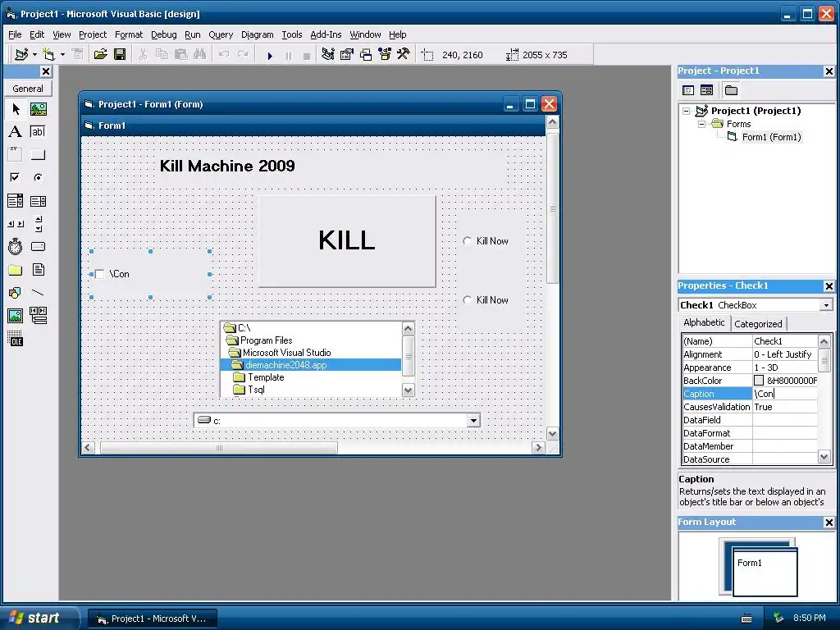
Task: Click the Add Standard EXE Project toolbar icon
Action: (21, 54)
